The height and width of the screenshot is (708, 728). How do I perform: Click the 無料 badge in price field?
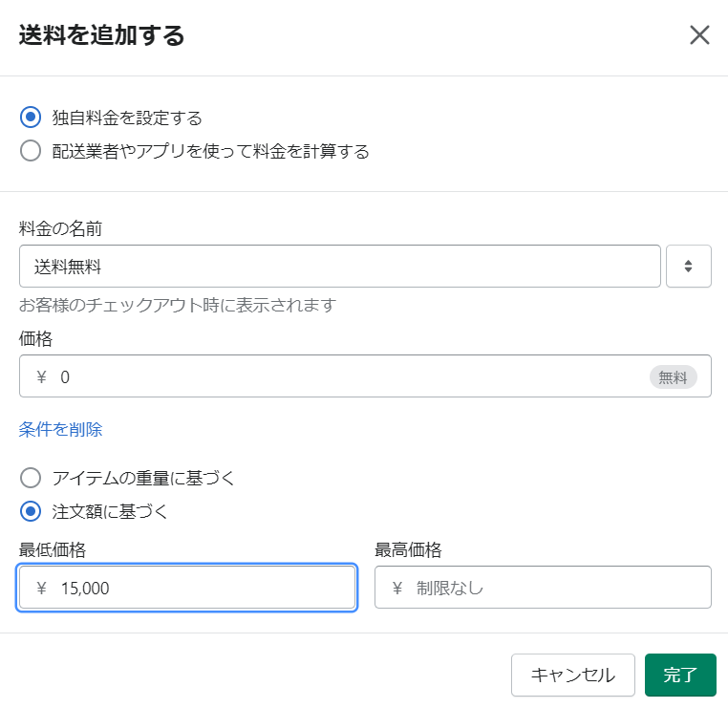673,377
